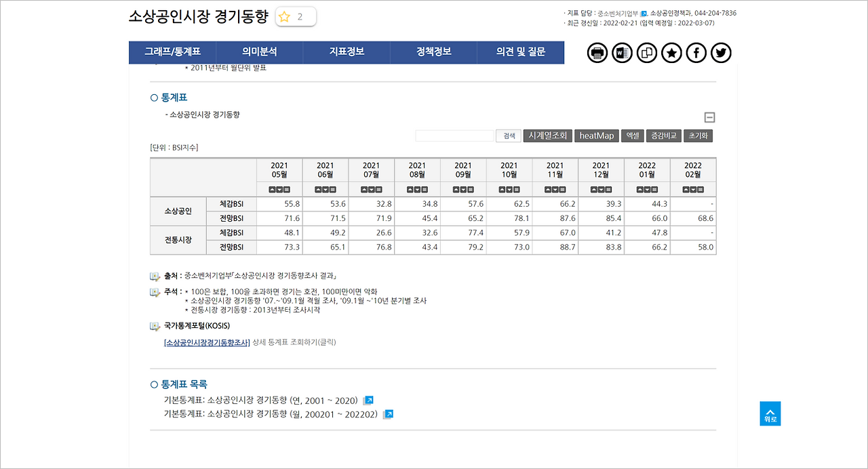Focus the table search input field

click(454, 136)
